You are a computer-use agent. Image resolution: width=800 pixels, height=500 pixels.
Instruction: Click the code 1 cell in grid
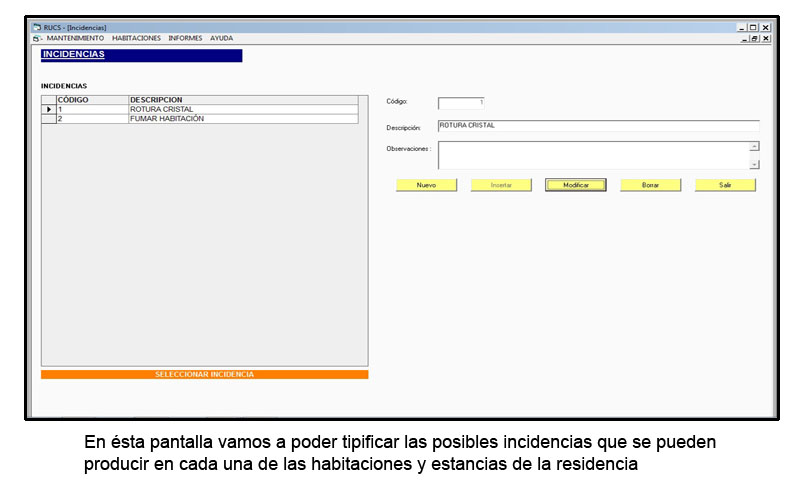[92, 109]
